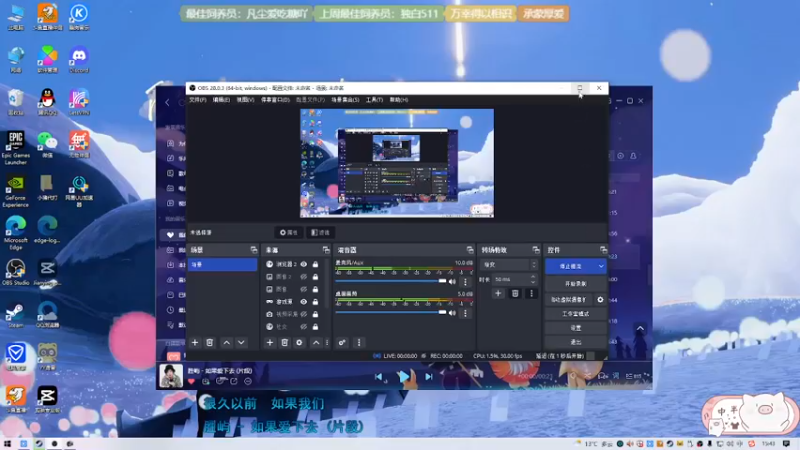Unlock the Browser 2 source lock
This screenshot has width=800, height=450.
315,264
